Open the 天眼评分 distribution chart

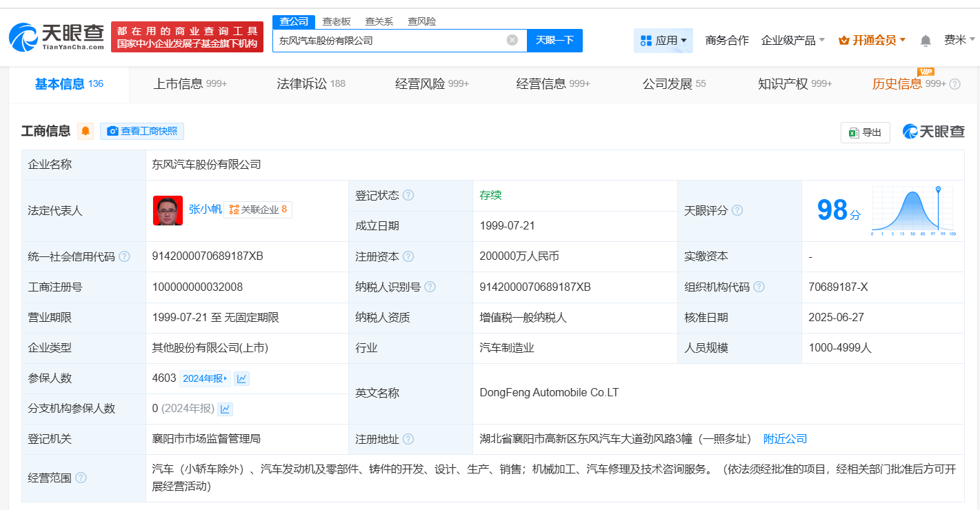[913, 210]
